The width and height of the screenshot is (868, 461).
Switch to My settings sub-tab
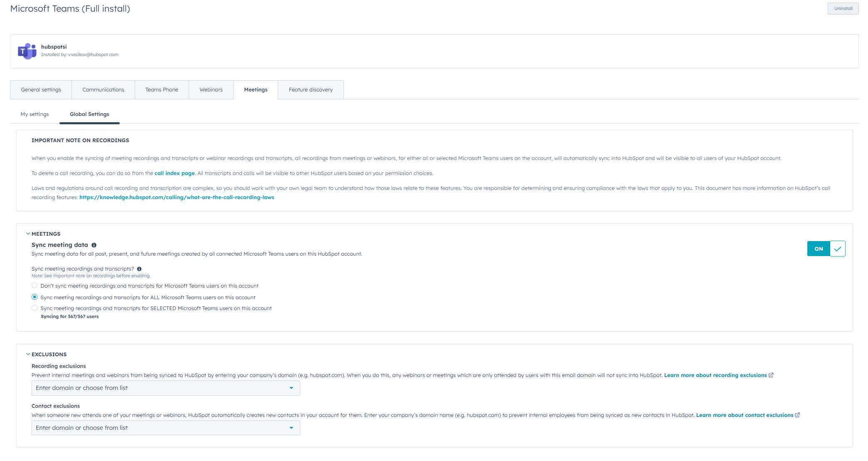[x=35, y=114]
